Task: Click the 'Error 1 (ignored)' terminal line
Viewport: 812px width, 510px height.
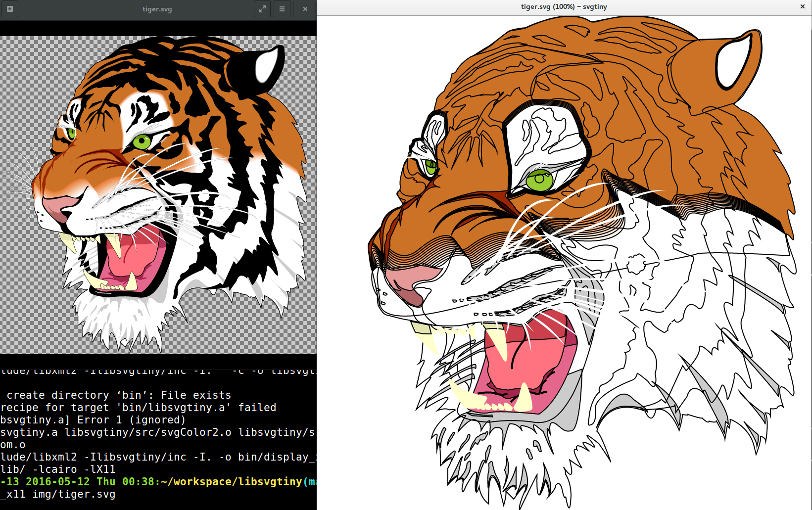Action: pyautogui.click(x=131, y=419)
